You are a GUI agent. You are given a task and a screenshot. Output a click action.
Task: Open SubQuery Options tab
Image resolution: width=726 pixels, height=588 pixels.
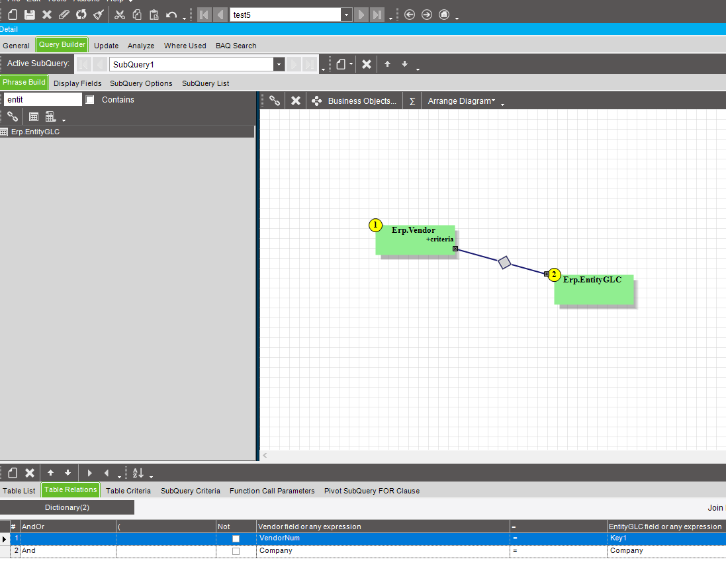(x=141, y=83)
